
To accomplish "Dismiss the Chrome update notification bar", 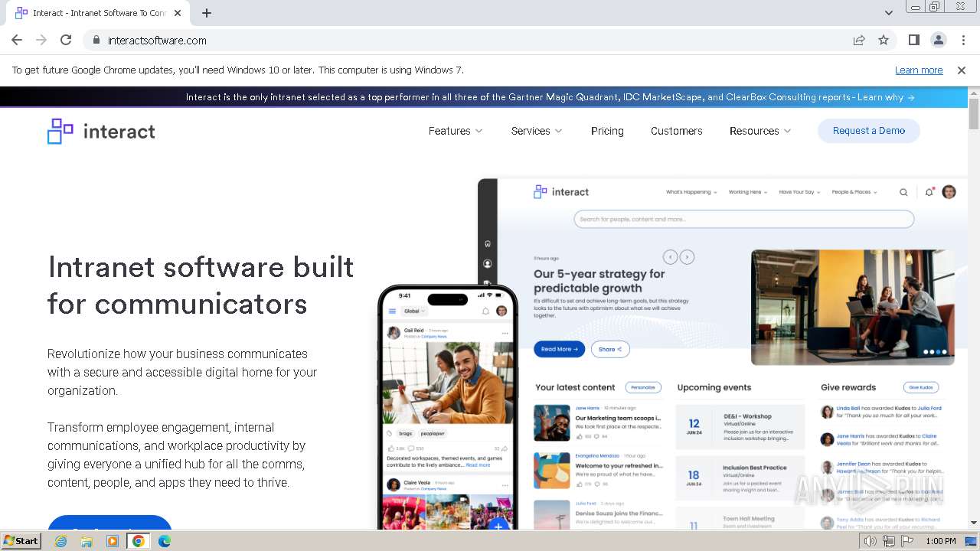I will [962, 70].
